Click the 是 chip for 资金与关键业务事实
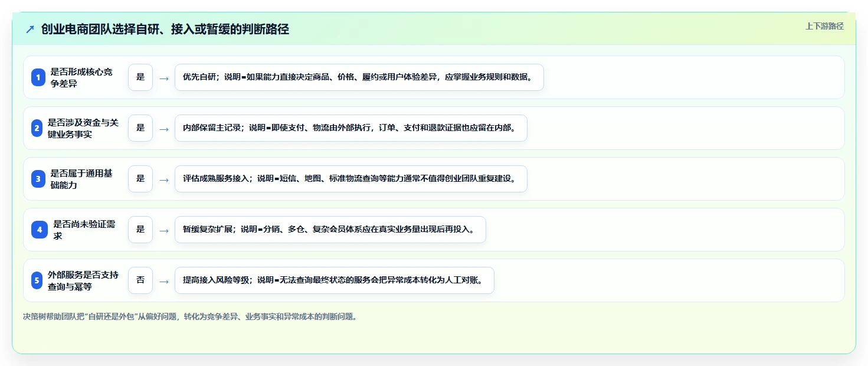Image resolution: width=868 pixels, height=366 pixels. 140,128
